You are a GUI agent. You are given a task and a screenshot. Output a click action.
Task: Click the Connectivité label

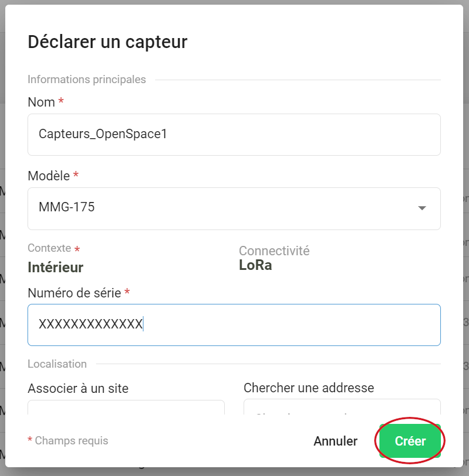click(274, 251)
